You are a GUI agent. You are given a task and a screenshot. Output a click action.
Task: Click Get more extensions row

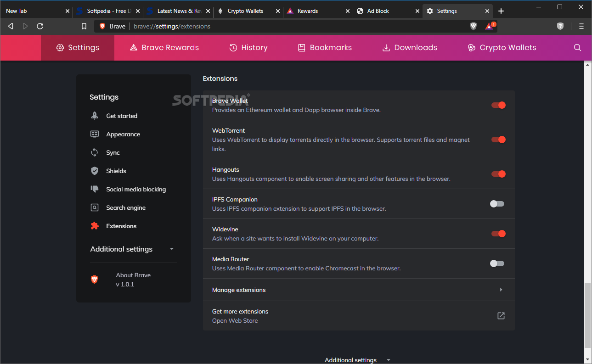tap(359, 316)
